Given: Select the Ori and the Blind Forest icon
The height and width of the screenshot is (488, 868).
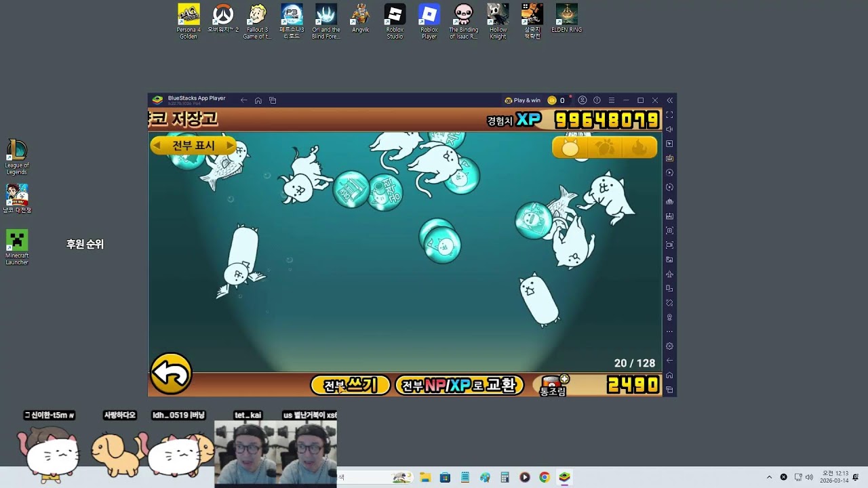Looking at the screenshot, I should (x=326, y=21).
